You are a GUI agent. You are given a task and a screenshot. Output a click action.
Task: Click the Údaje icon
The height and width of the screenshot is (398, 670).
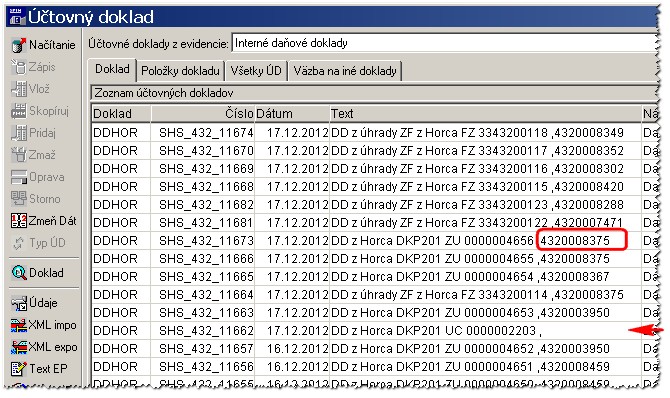(x=18, y=303)
